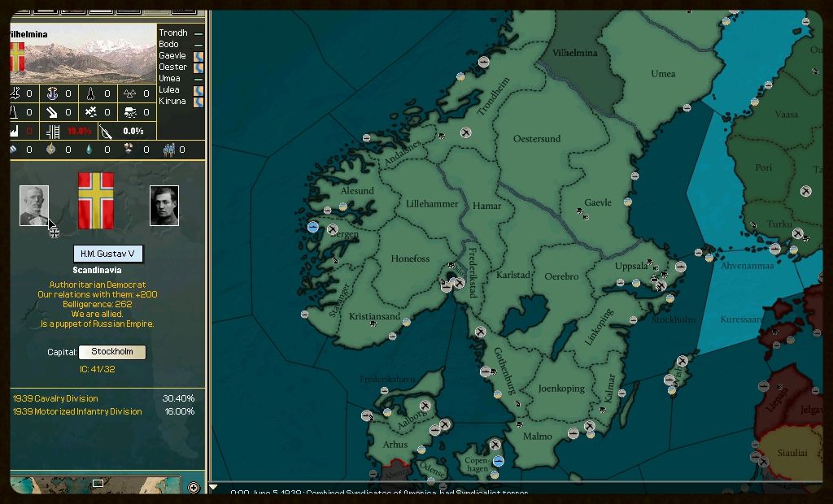
Task: Click the H.M. Gustav V name button
Action: click(107, 254)
